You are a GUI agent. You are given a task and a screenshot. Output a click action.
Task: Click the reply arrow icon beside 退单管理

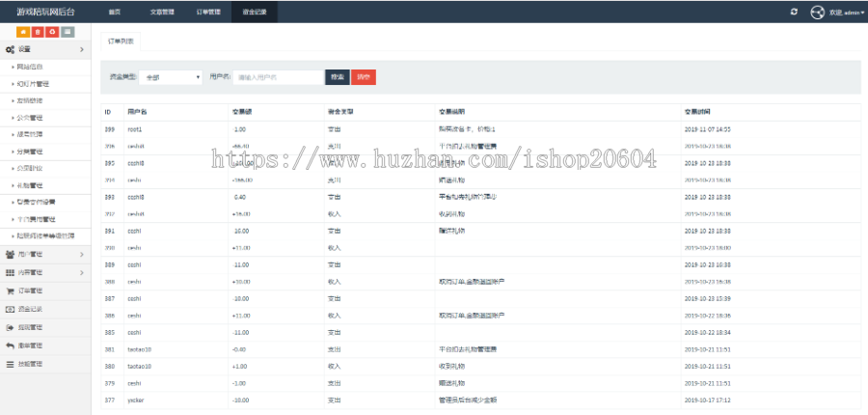click(10, 346)
